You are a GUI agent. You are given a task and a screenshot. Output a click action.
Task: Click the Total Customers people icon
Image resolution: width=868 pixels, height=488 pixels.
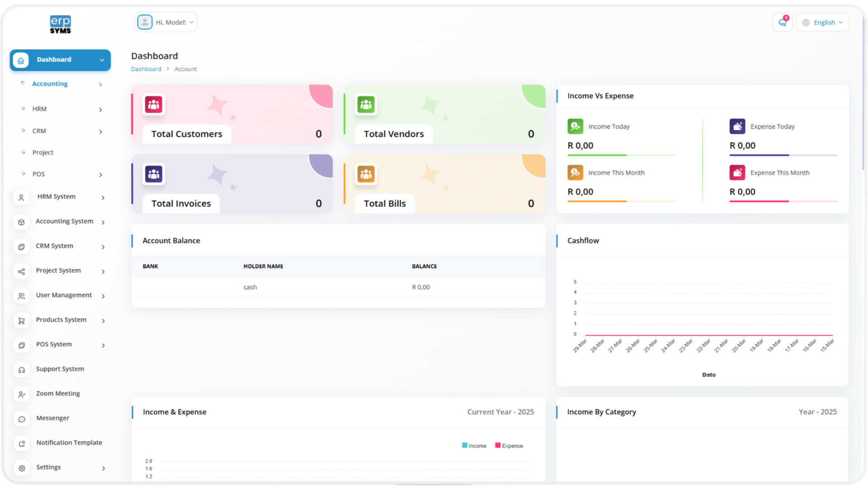[x=154, y=105]
